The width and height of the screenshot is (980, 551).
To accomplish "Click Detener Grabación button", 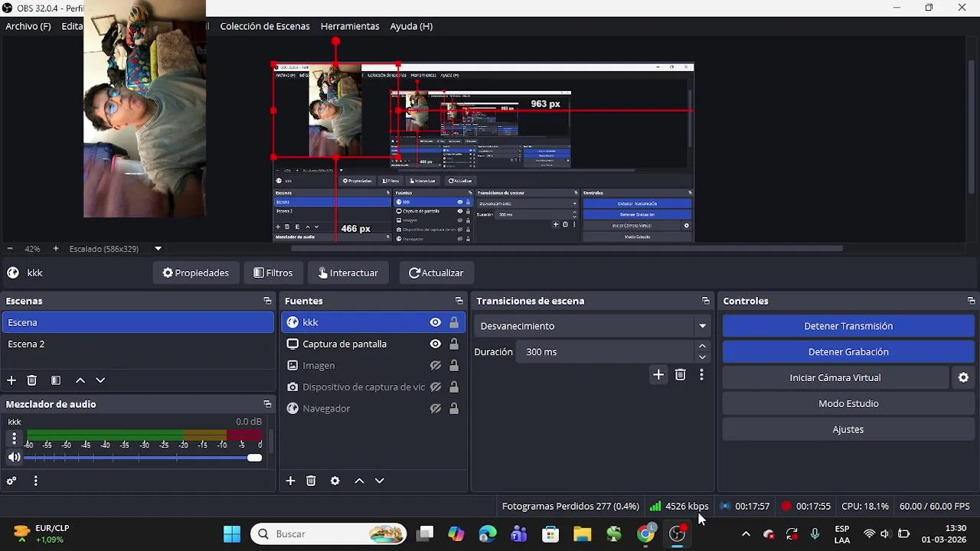I will [x=848, y=352].
